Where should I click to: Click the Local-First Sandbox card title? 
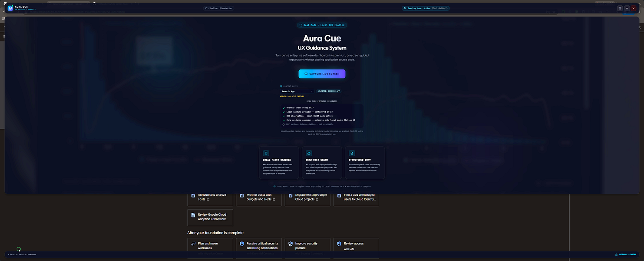click(277, 160)
